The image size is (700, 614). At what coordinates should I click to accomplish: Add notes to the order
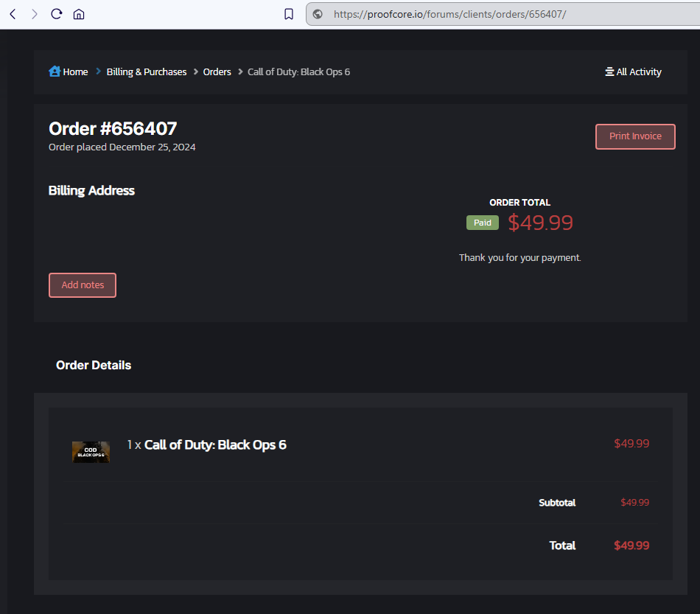(83, 285)
